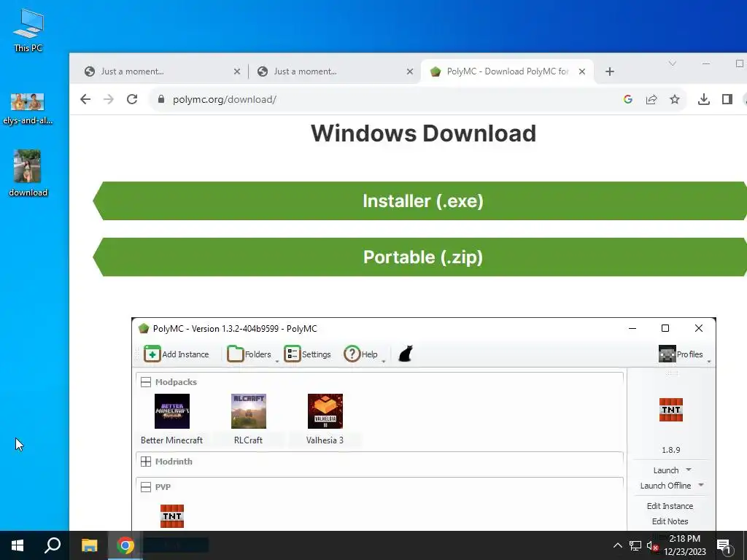Select the Valhelsia 3 instance icon
The image size is (747, 560).
pyautogui.click(x=325, y=411)
